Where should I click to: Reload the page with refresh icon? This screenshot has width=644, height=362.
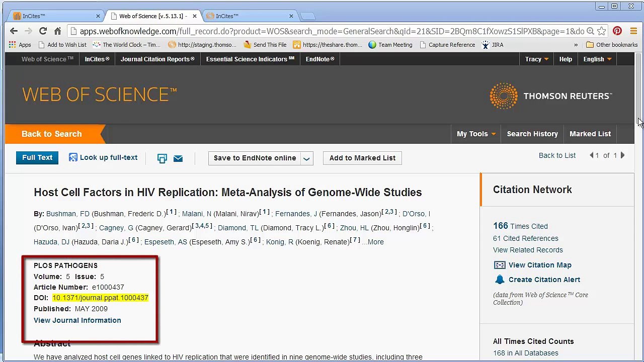[x=43, y=31]
